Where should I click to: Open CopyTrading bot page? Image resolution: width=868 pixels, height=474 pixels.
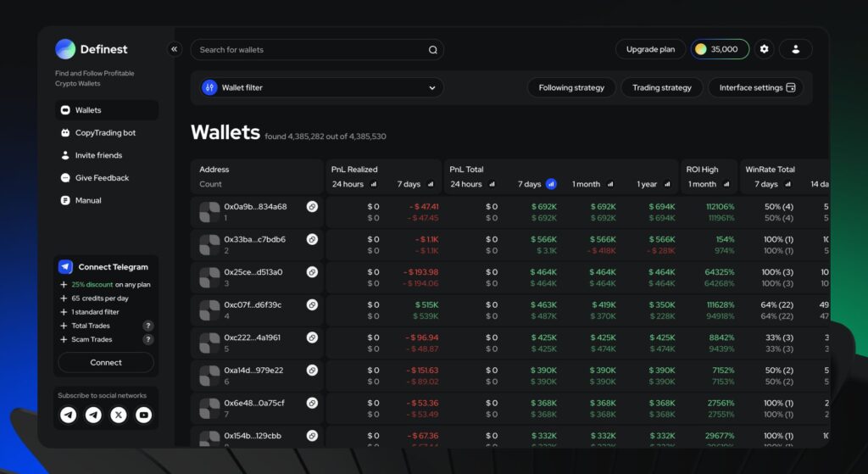(107, 133)
